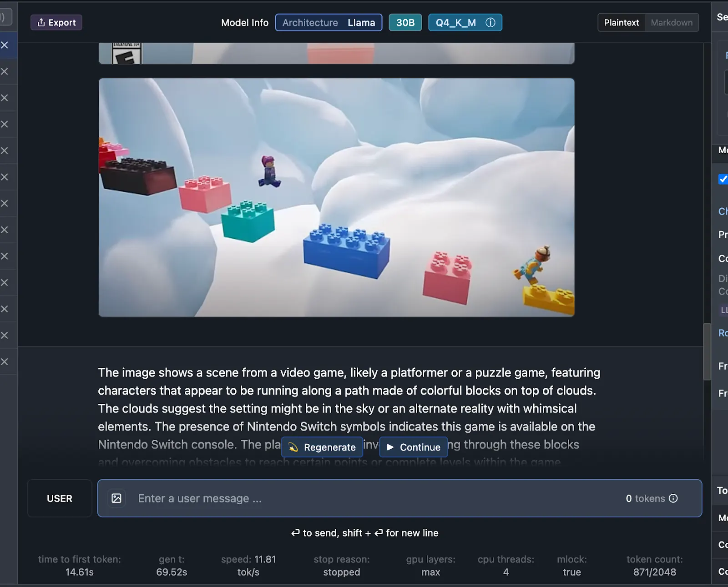This screenshot has height=587, width=728.
Task: Click the Model Info label
Action: click(245, 22)
